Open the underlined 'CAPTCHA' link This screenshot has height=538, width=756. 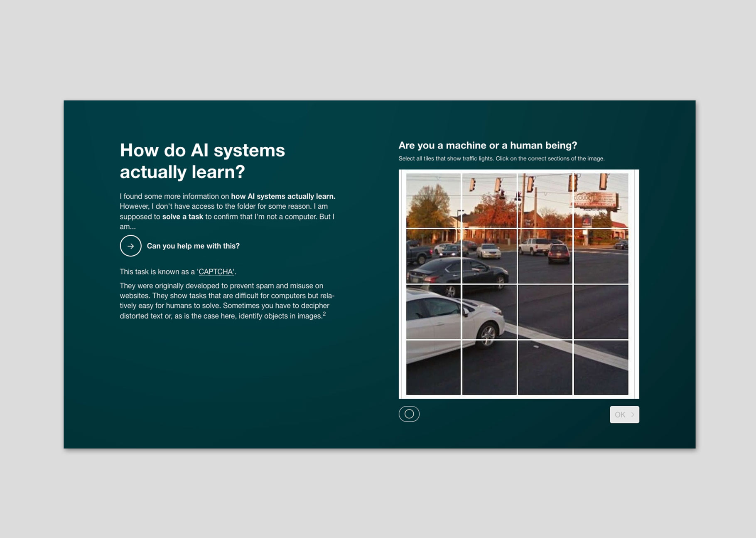[x=216, y=272]
